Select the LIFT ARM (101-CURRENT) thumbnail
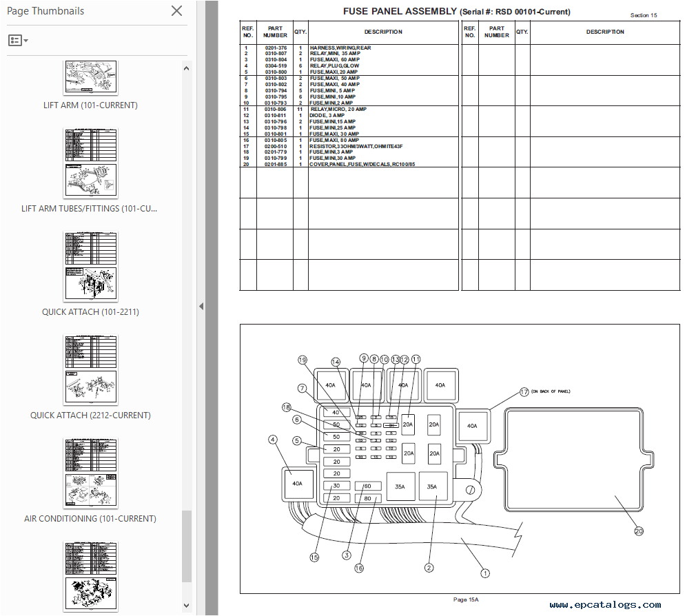Viewport: 696px width, 616px height. click(90, 76)
